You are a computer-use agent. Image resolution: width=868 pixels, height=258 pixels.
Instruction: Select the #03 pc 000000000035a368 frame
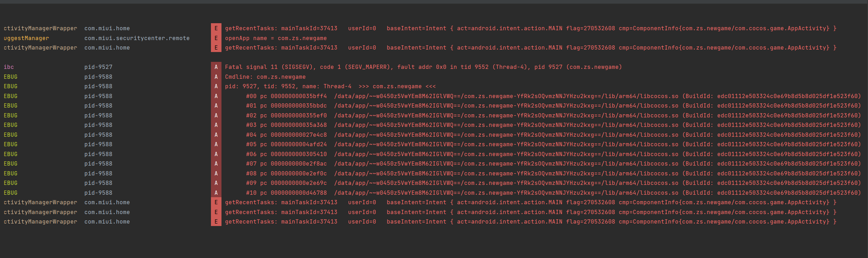click(x=286, y=125)
